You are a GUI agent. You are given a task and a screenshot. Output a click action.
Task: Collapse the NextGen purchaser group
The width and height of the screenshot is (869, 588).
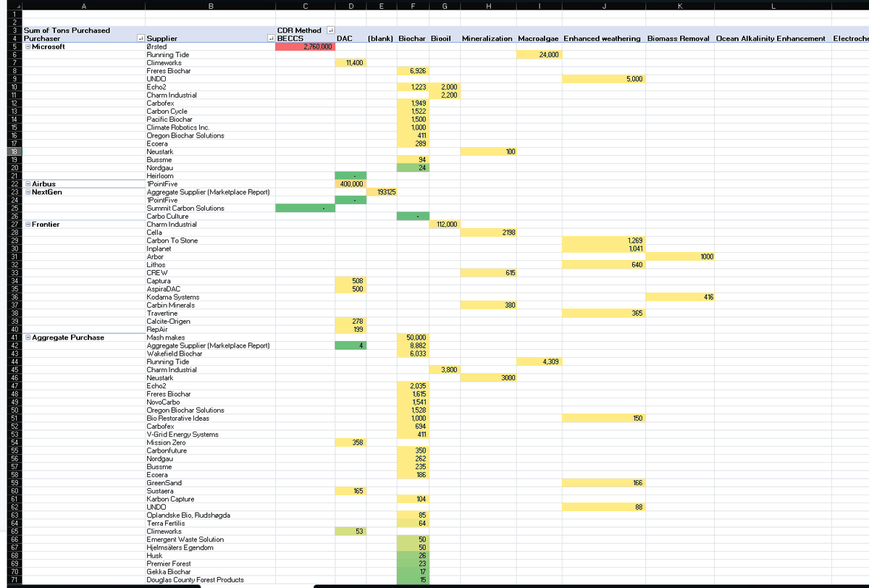[x=28, y=192]
